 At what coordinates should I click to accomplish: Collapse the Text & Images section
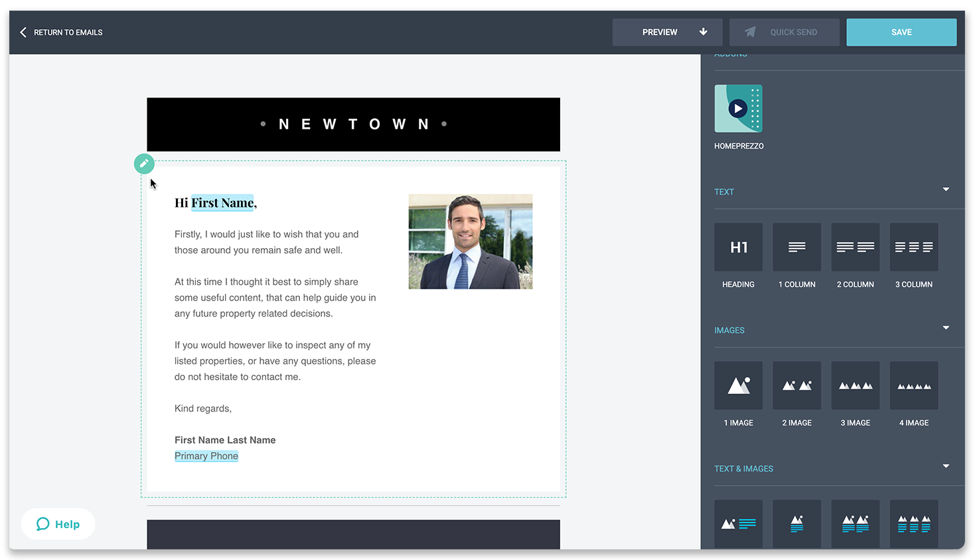pyautogui.click(x=946, y=466)
